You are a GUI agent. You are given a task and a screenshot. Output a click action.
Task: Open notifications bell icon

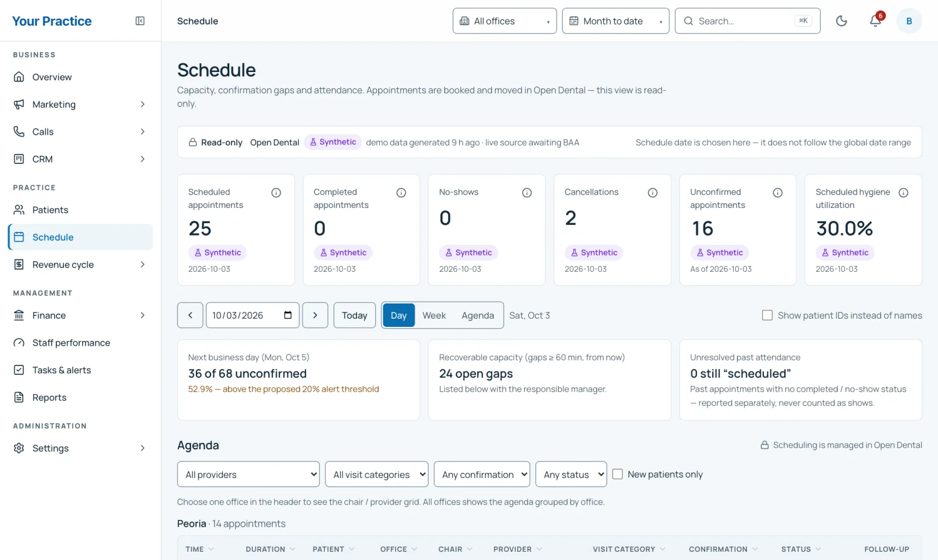click(875, 21)
